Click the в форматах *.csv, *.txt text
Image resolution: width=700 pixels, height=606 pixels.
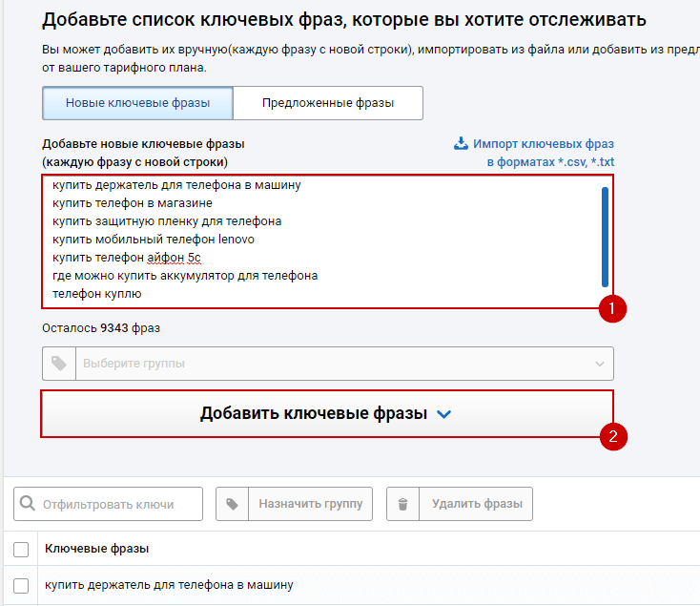click(x=550, y=162)
